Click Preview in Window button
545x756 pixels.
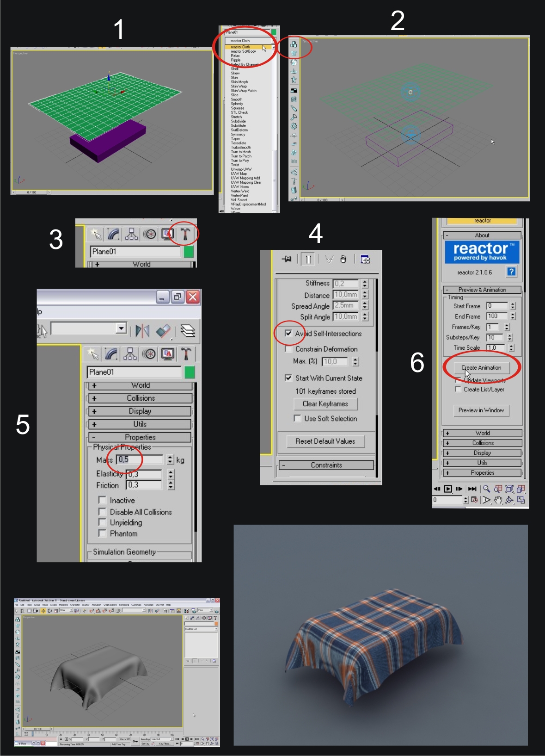point(481,410)
